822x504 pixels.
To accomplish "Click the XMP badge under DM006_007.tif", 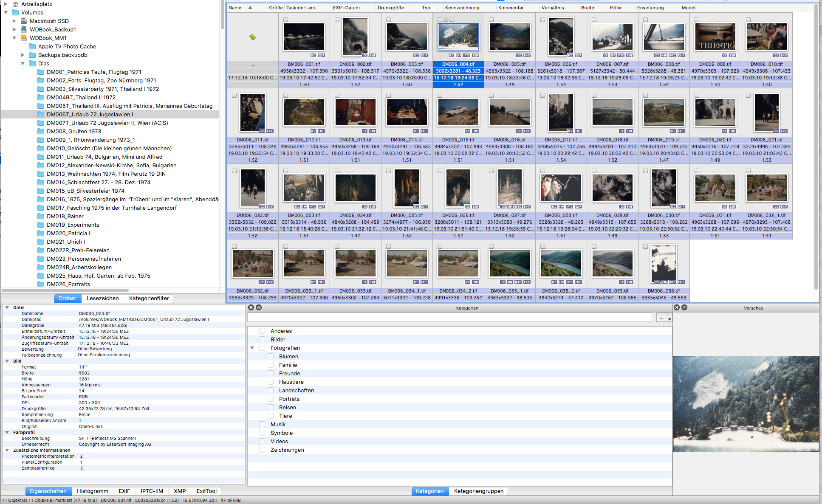I will [x=613, y=55].
